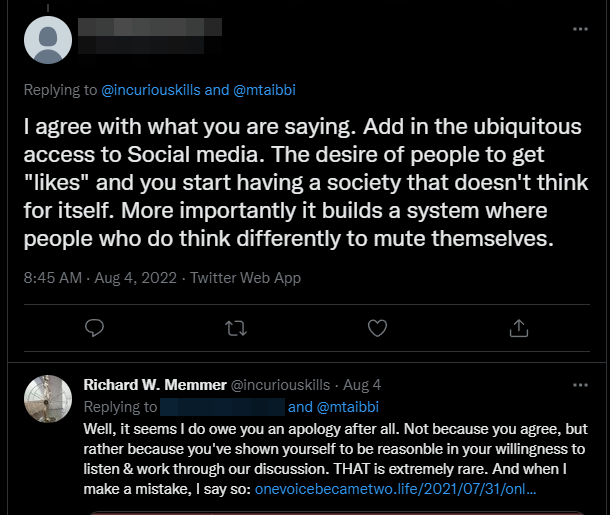Open more options on Richard's reply
610x515 pixels.
click(x=580, y=385)
